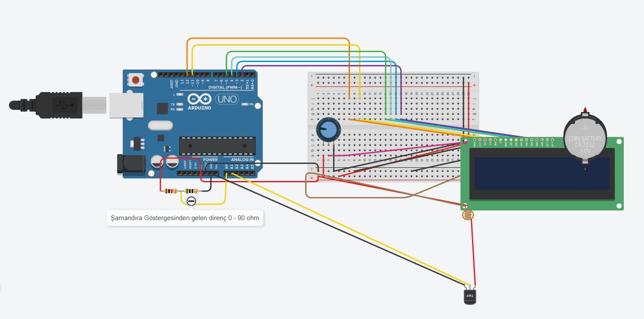Select the right resistor with green band
Screen dimensions: 644x319
(x=192, y=191)
